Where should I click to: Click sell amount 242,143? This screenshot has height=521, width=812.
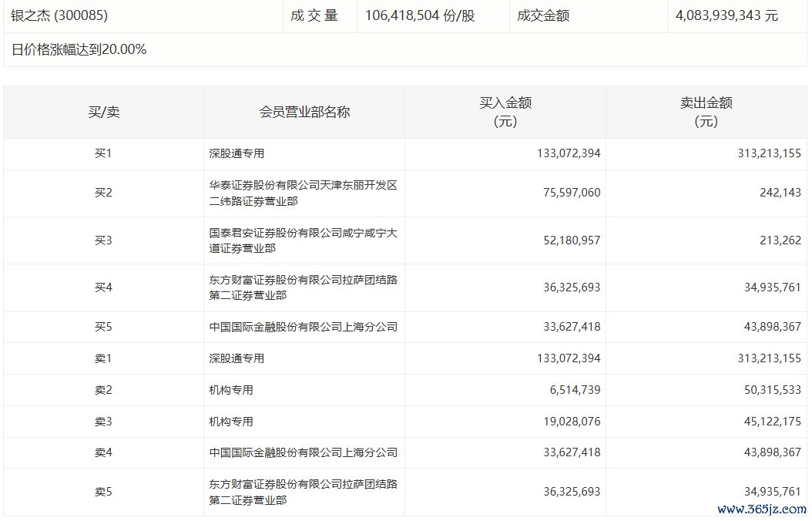(x=780, y=193)
